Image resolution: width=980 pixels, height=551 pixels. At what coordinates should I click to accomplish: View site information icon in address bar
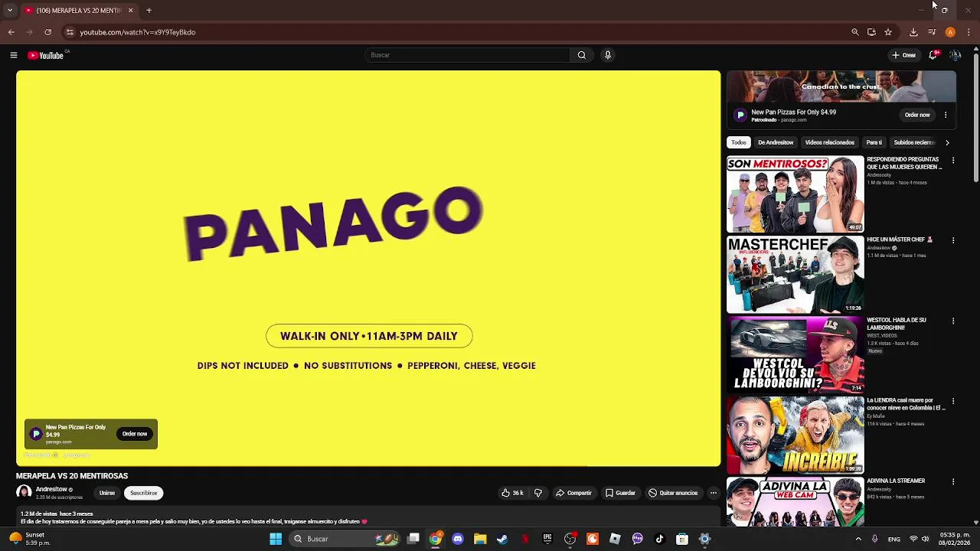tap(70, 32)
